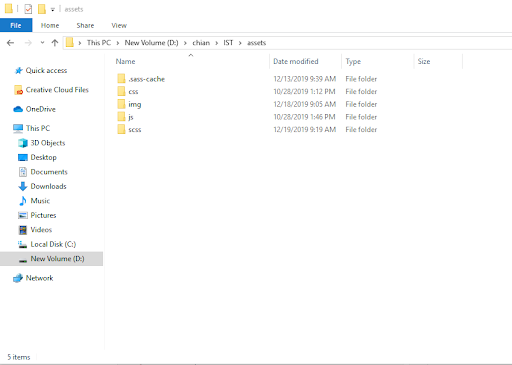Screen dimensions: 512x365
Task: Open Customize Quick Access Toolbar dropdown
Action: 53,10
